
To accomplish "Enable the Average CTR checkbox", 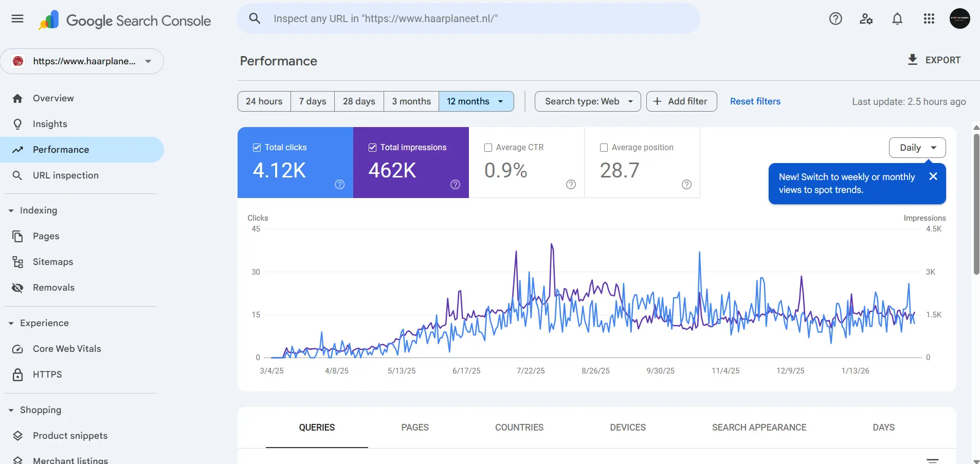I will point(488,148).
